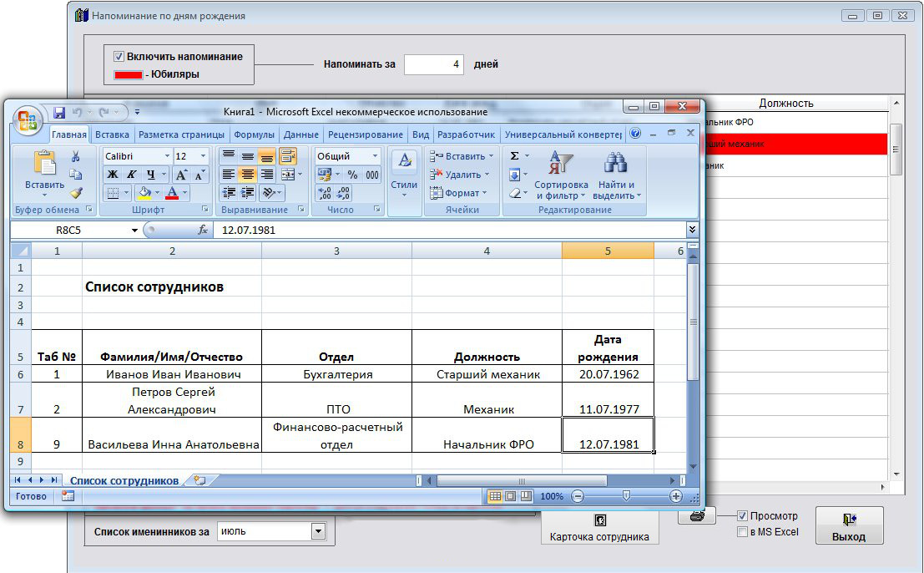Open Сортировка и фильтр tool
The width and height of the screenshot is (924, 573).
(561, 175)
